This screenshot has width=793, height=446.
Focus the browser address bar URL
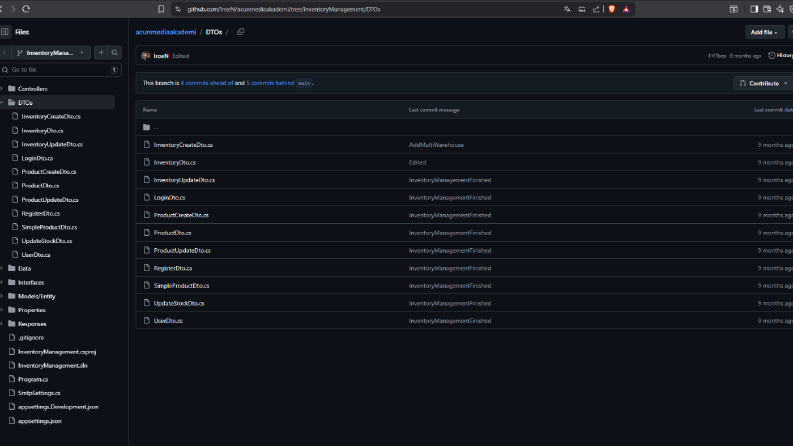[284, 9]
